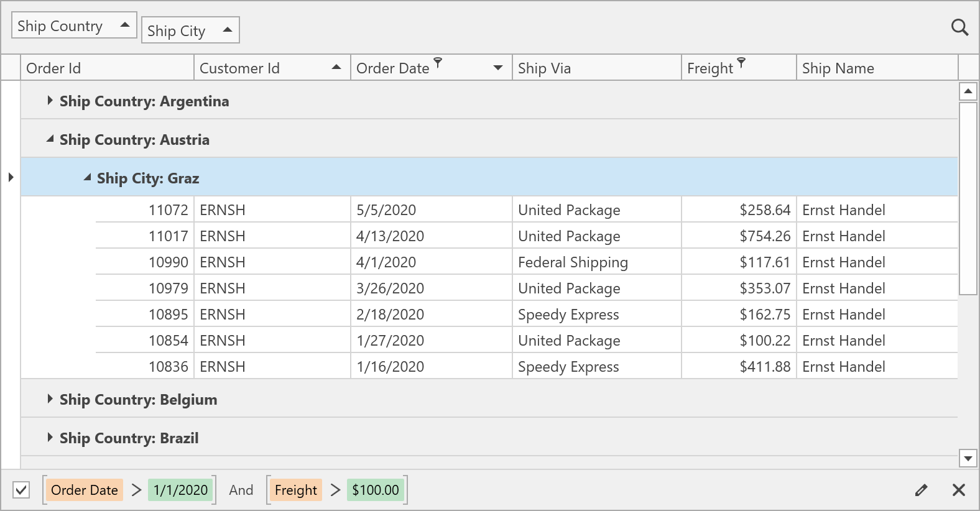
Task: Edit the $100.00 Freight filter value
Action: (x=375, y=490)
